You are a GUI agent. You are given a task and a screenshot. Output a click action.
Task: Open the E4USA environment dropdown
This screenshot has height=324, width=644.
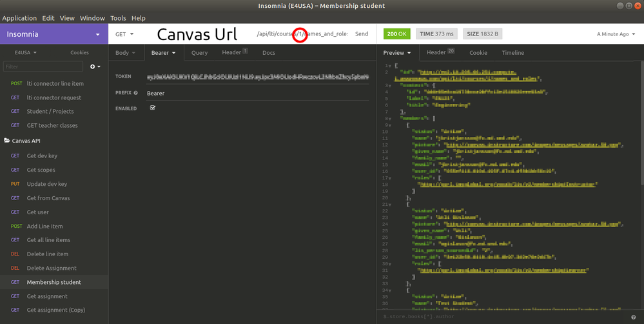[x=26, y=53]
